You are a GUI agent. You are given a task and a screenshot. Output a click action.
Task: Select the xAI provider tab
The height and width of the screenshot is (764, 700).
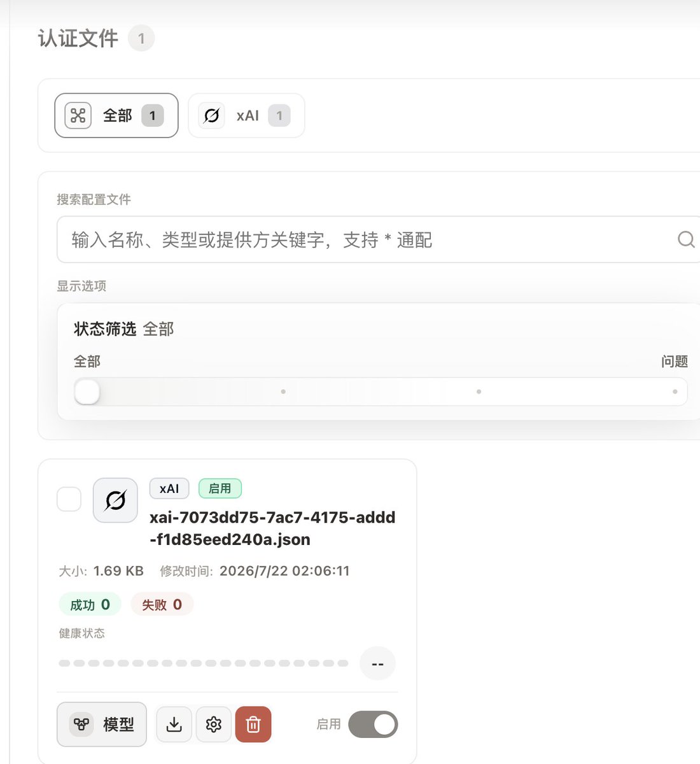246,115
